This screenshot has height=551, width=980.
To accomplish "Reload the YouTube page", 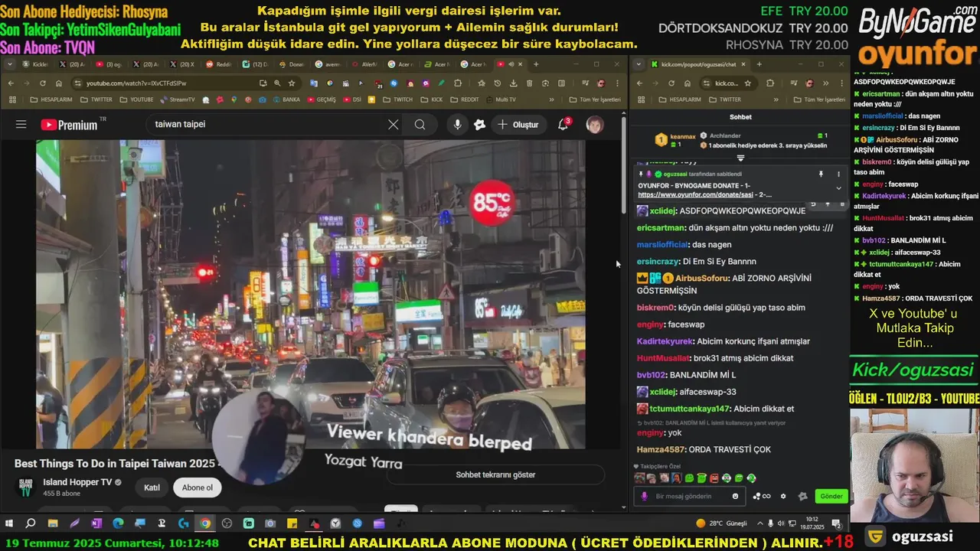I will [x=42, y=83].
